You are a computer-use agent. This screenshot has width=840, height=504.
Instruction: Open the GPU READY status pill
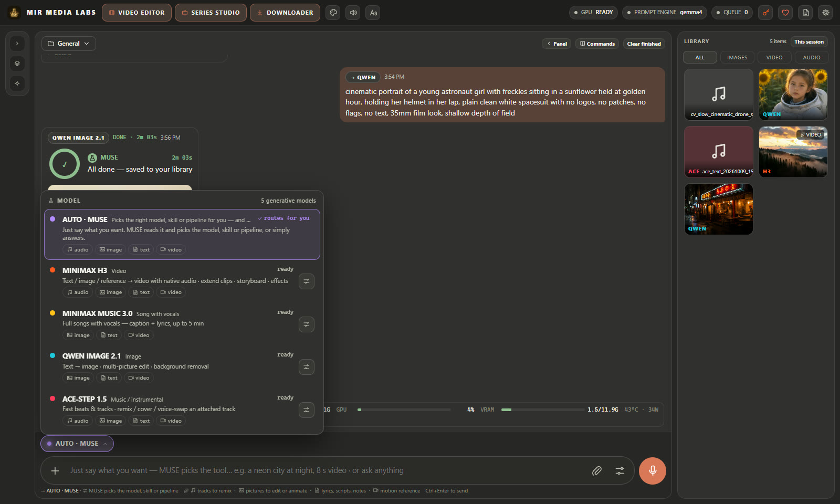(x=593, y=13)
